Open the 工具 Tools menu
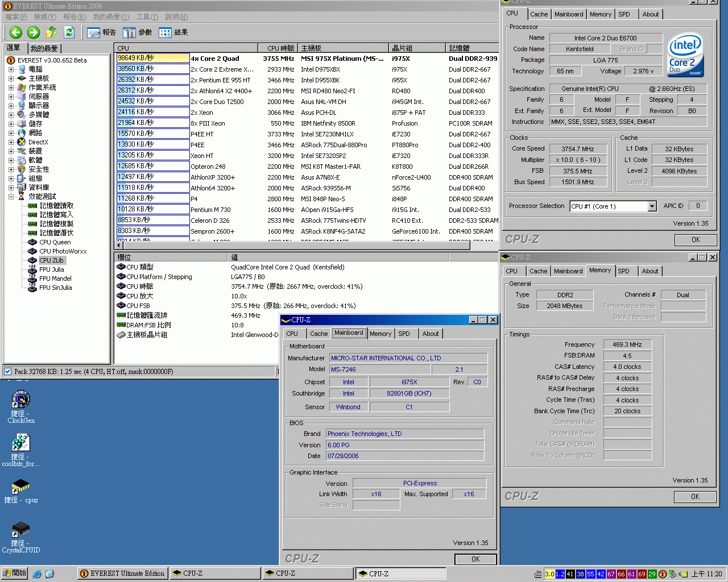The width and height of the screenshot is (728, 582). 147,17
